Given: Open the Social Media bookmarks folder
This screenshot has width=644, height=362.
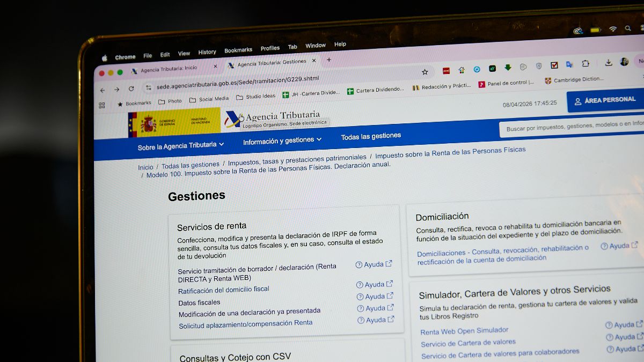Looking at the screenshot, I should point(209,99).
